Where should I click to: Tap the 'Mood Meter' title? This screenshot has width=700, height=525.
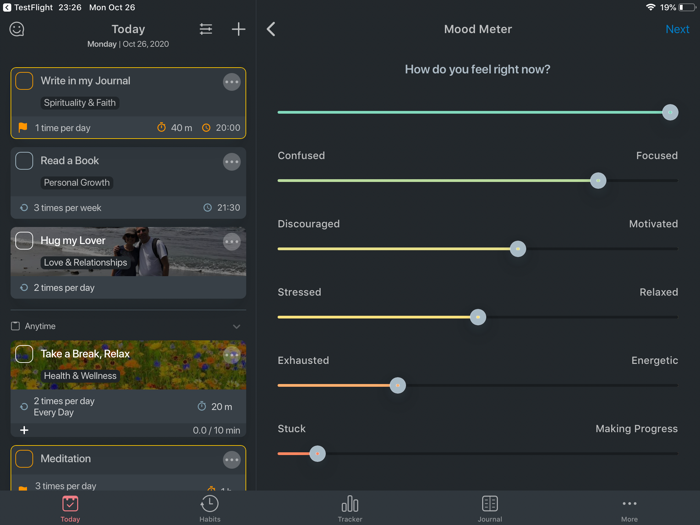click(478, 29)
